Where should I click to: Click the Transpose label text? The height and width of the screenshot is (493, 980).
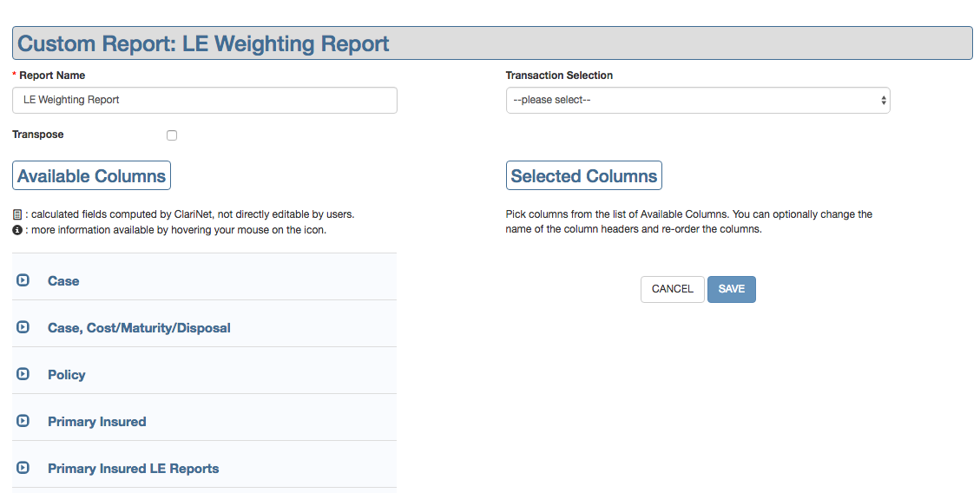[x=38, y=135]
